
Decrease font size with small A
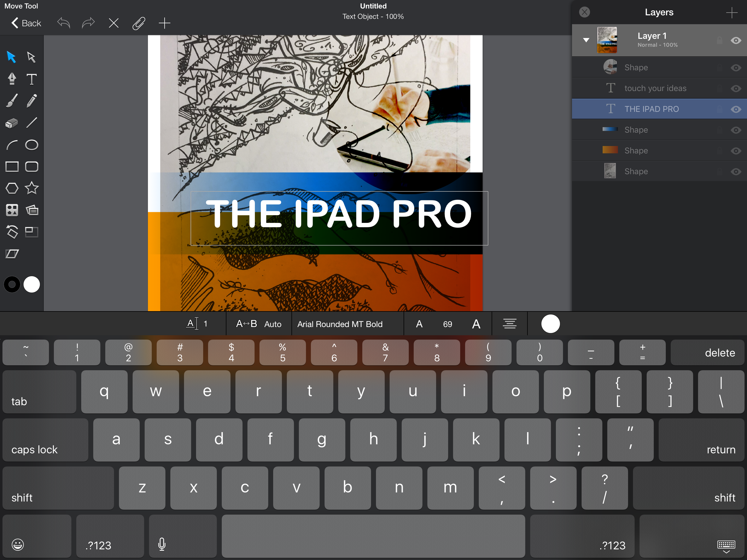tap(419, 324)
